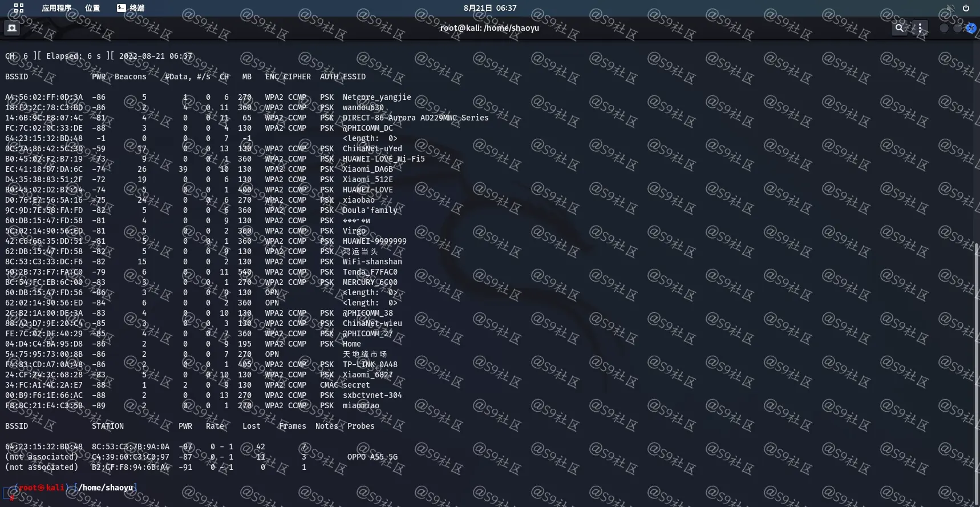Open the Activities grid icon
980x507 pixels.
click(x=19, y=8)
